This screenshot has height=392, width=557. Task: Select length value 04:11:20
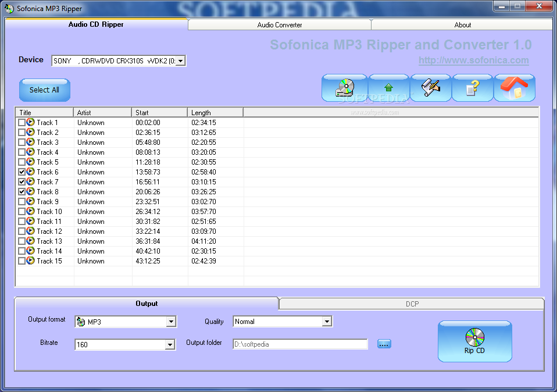click(203, 241)
